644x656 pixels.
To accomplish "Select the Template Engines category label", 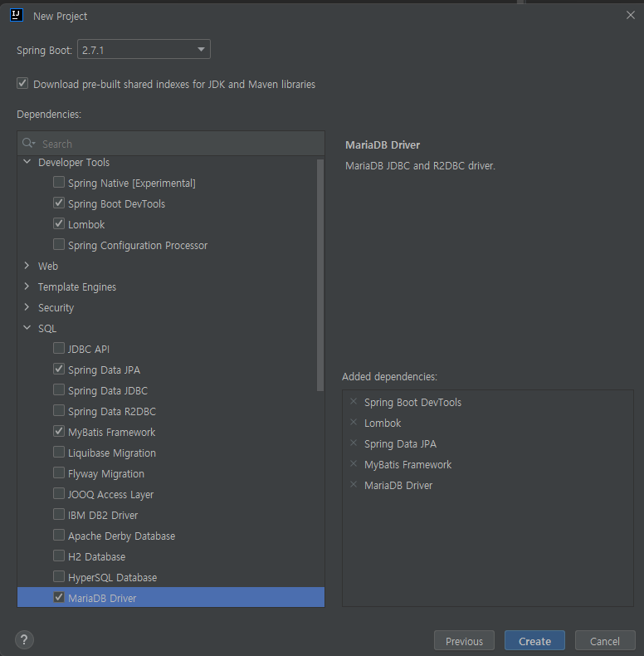I will (x=77, y=287).
